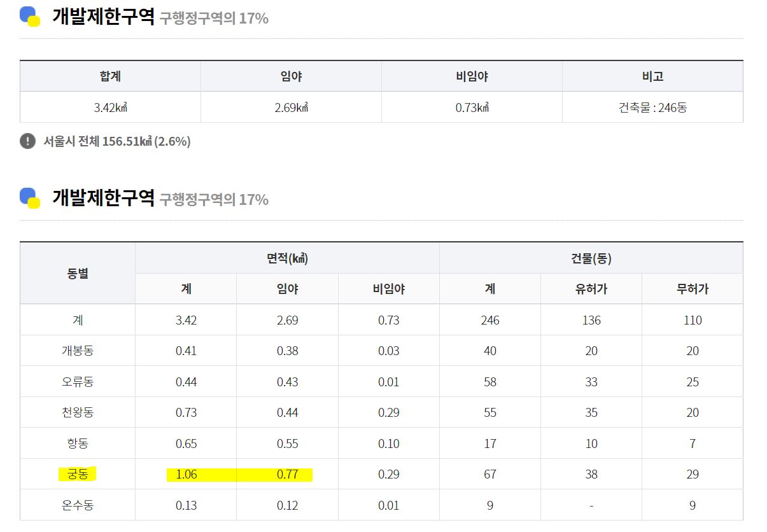The height and width of the screenshot is (532, 767).
Task: Click the highlighted 1.06 area value
Action: point(186,474)
